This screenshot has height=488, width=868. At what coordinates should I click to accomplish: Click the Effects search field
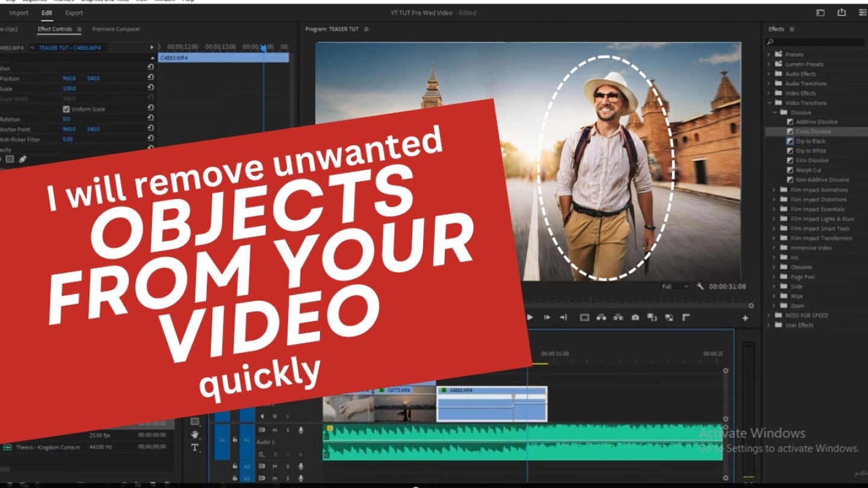pos(814,42)
